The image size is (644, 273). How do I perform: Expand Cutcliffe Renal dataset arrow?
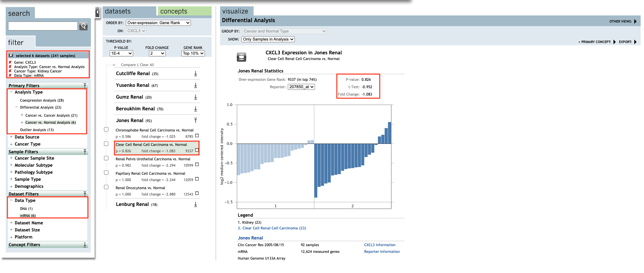196,73
